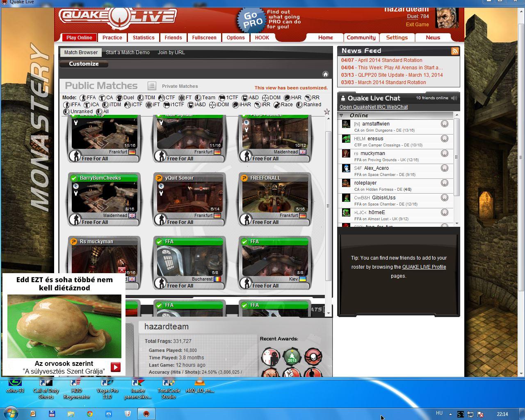Click the Go PRO badge
Screen dimensions: 525x420
(x=252, y=20)
